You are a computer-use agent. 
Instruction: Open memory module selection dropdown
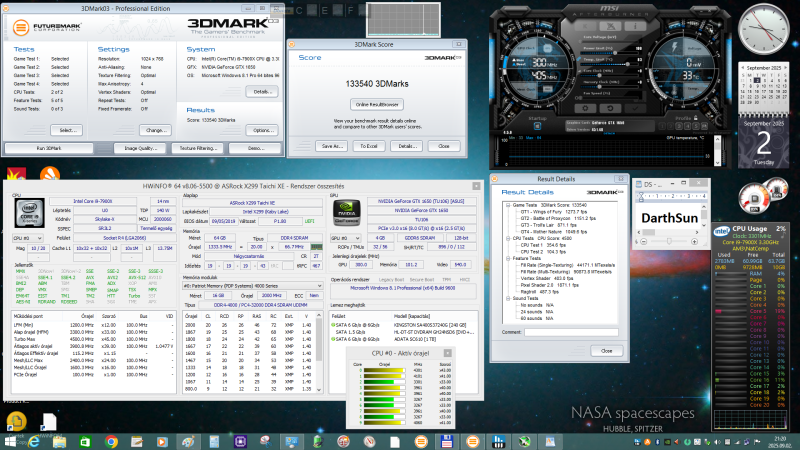pos(253,286)
